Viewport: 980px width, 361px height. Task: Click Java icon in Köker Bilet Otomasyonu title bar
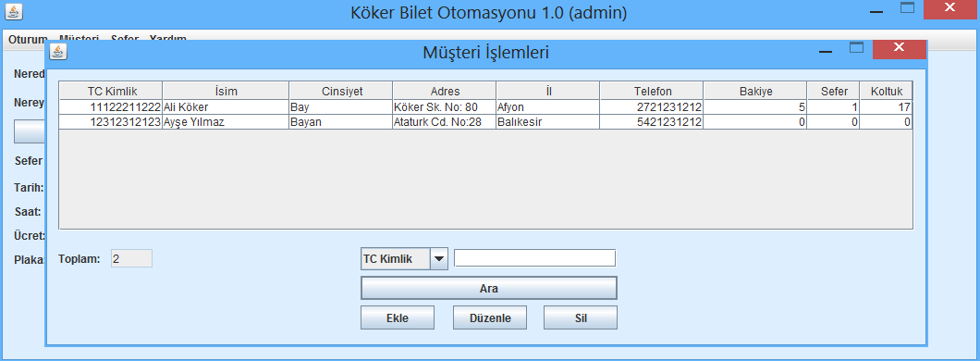pyautogui.click(x=15, y=11)
